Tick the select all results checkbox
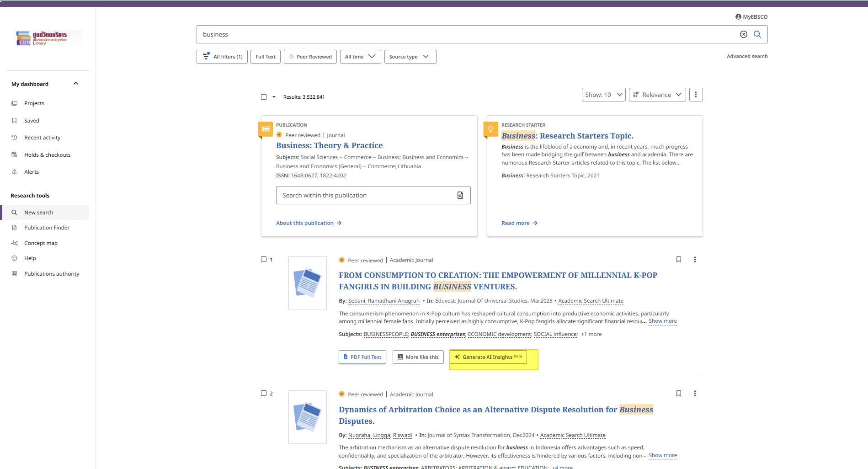 click(x=264, y=97)
